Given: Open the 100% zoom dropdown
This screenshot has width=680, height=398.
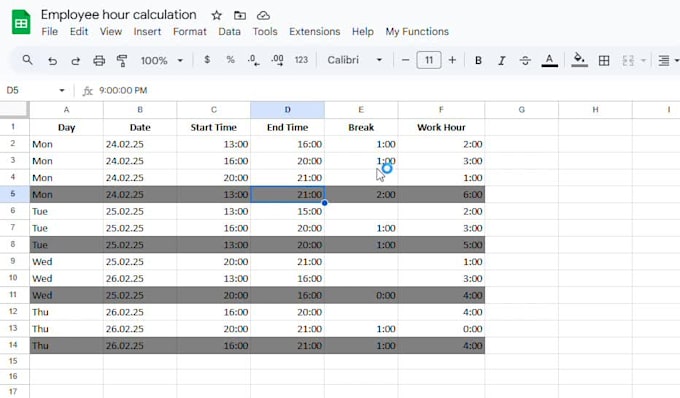Looking at the screenshot, I should 161,60.
